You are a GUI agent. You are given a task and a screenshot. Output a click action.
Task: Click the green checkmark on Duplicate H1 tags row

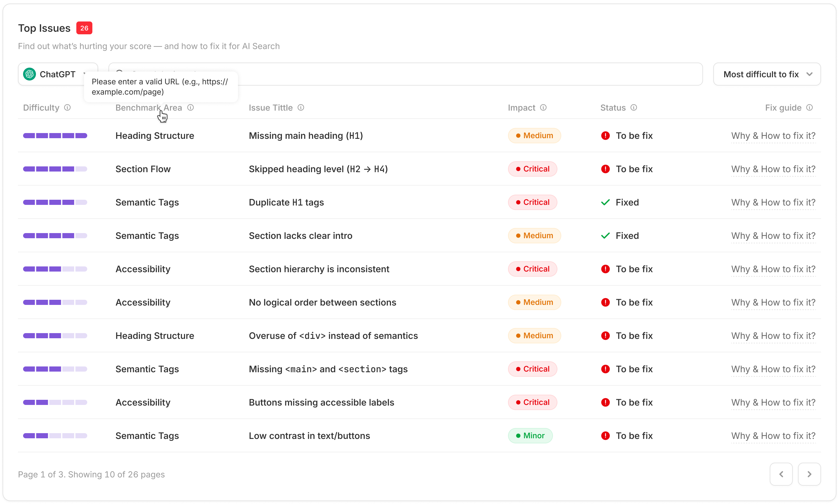tap(605, 202)
